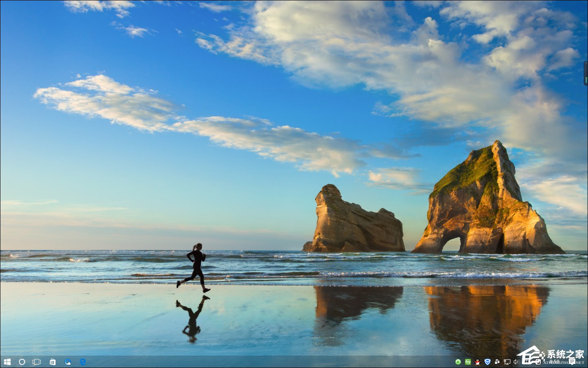The image size is (588, 368).
Task: Toggle Task View on the taskbar
Action: (37, 361)
